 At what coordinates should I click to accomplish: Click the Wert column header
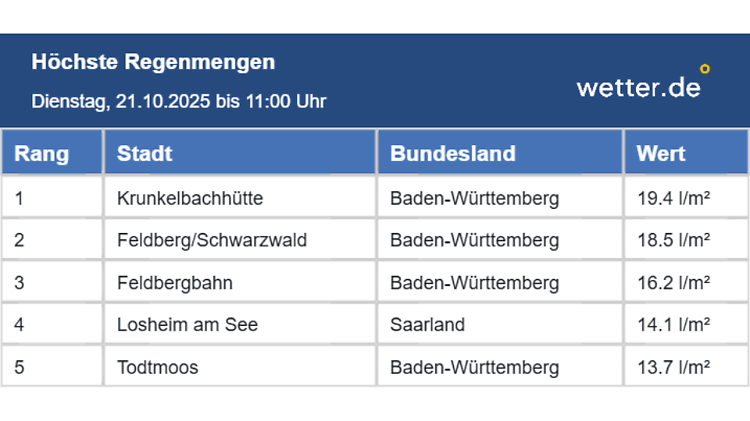[661, 154]
